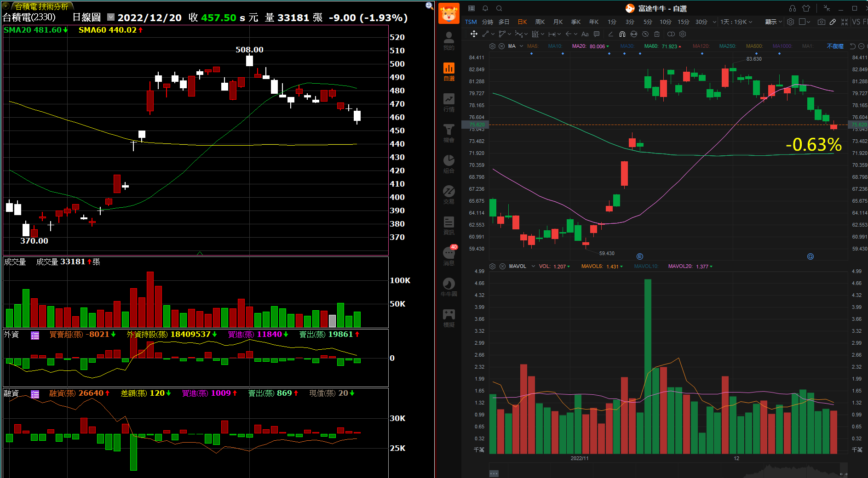Select the arrow annotation tool
This screenshot has width=868, height=478.
click(x=568, y=34)
